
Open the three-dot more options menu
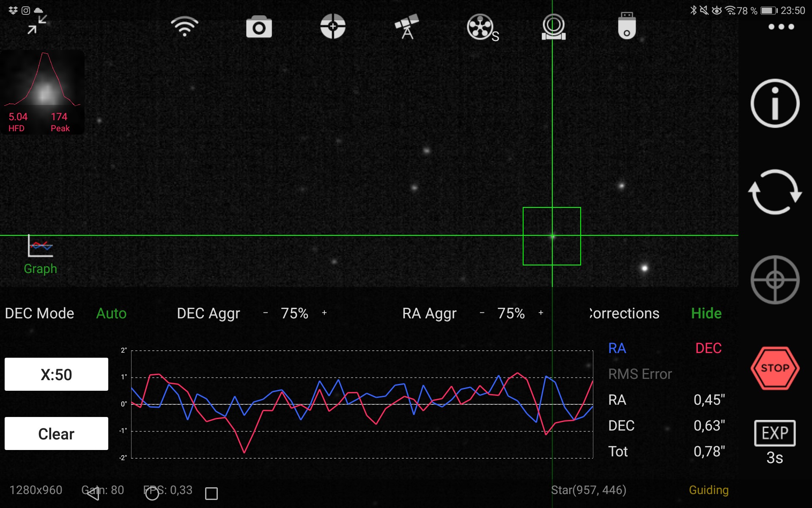click(781, 27)
